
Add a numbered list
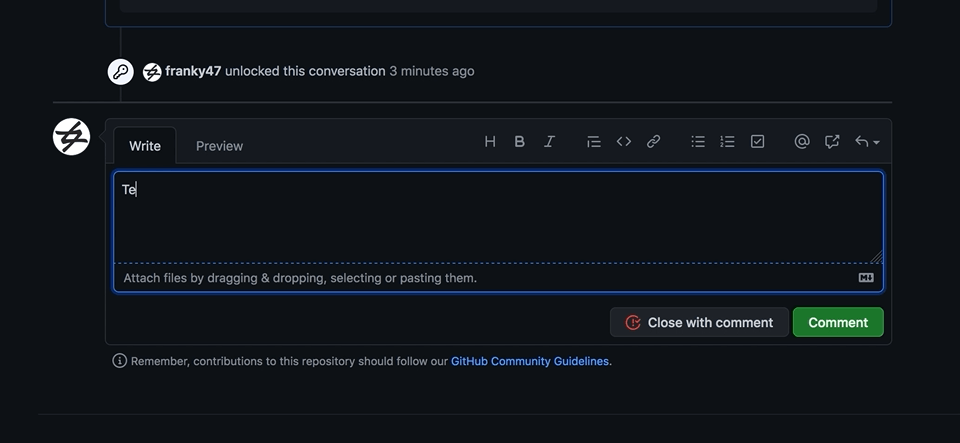[727, 142]
